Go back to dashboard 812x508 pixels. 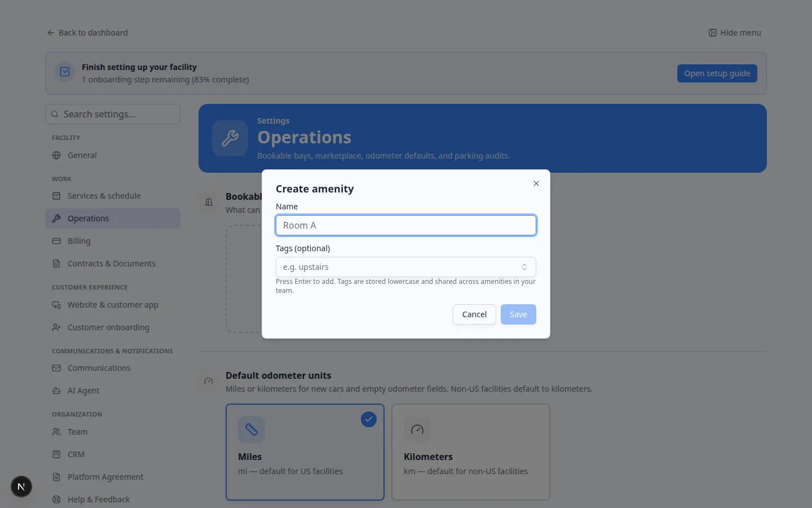[x=87, y=33]
